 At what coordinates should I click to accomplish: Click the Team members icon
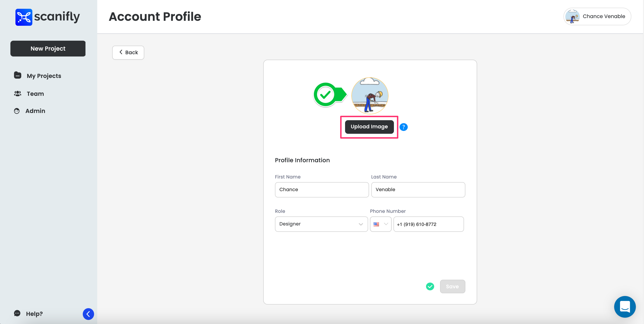pyautogui.click(x=17, y=94)
